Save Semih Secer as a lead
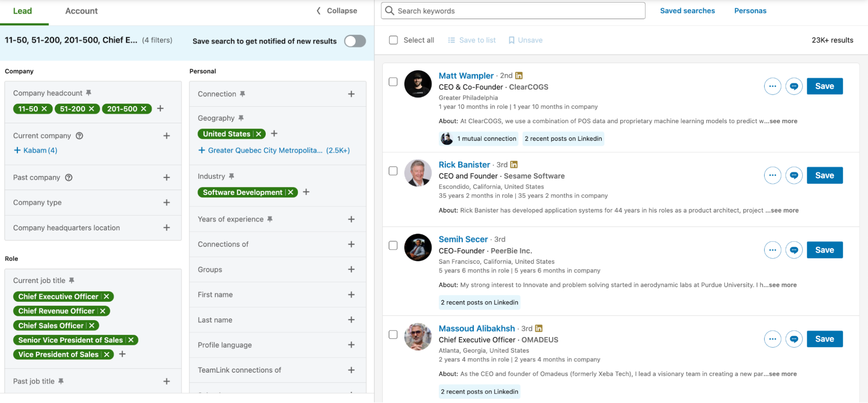The height and width of the screenshot is (403, 868). pos(825,250)
